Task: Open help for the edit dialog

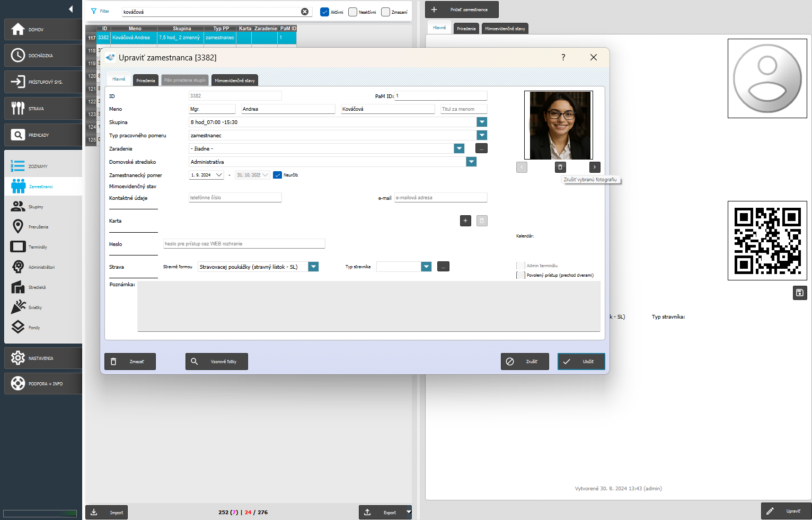Action: point(563,57)
